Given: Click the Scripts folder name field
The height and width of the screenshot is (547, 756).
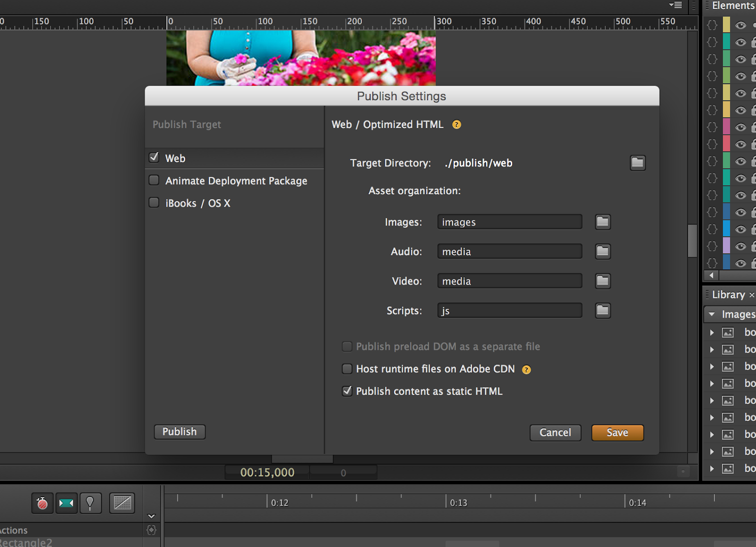Looking at the screenshot, I should pyautogui.click(x=509, y=311).
